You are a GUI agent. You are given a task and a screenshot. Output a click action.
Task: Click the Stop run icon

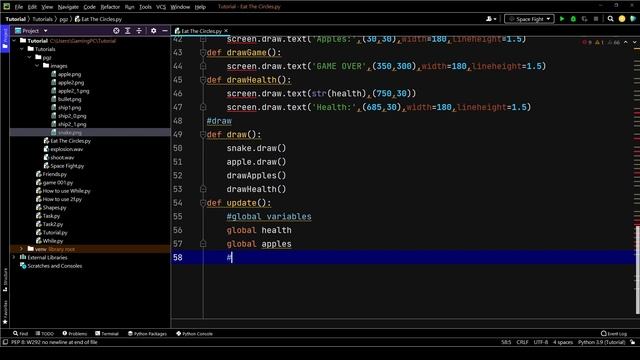point(596,19)
